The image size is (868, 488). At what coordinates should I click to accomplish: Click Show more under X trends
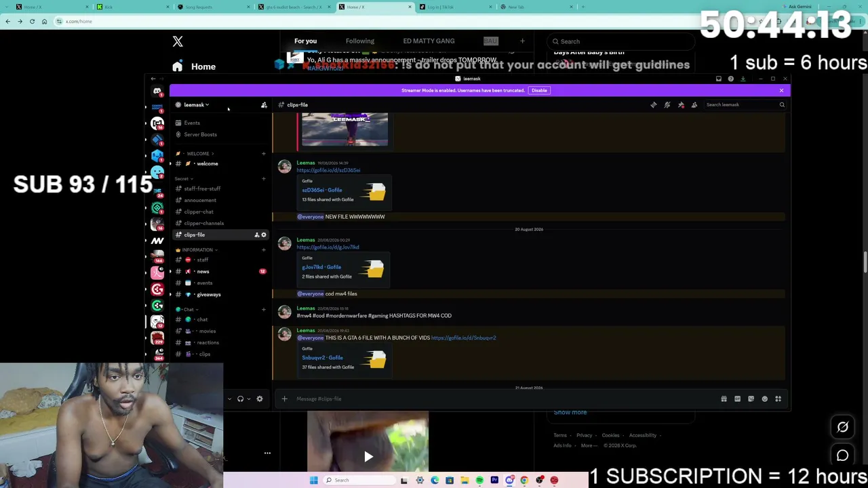coord(570,413)
